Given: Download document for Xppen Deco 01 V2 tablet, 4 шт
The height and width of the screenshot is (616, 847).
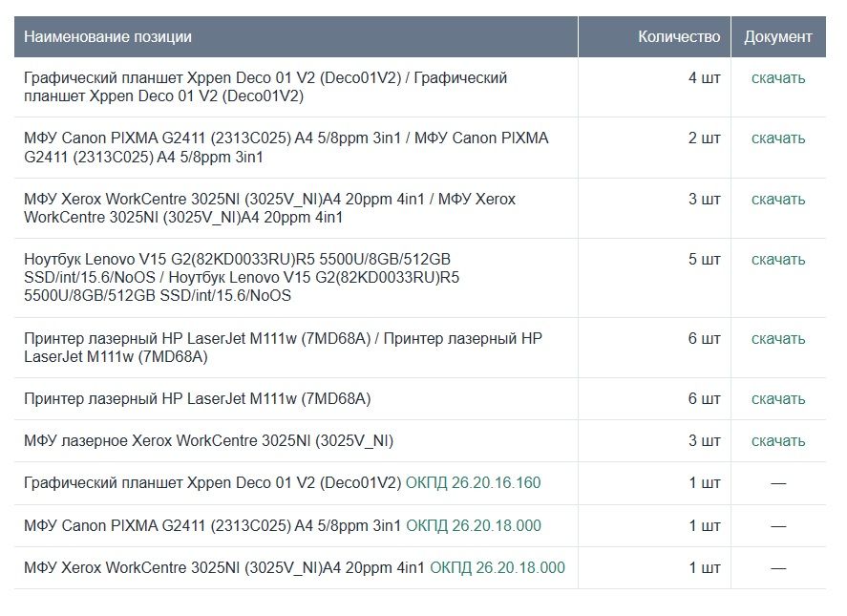Looking at the screenshot, I should click(x=777, y=78).
